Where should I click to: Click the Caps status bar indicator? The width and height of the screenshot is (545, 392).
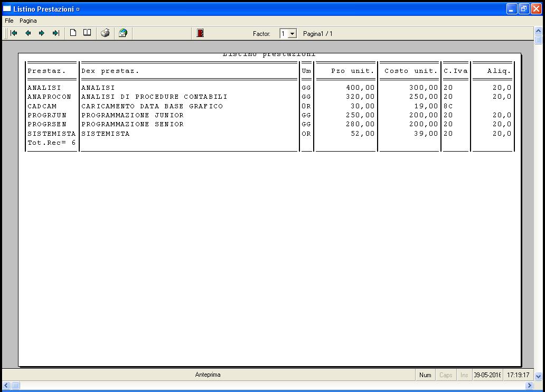pyautogui.click(x=446, y=375)
